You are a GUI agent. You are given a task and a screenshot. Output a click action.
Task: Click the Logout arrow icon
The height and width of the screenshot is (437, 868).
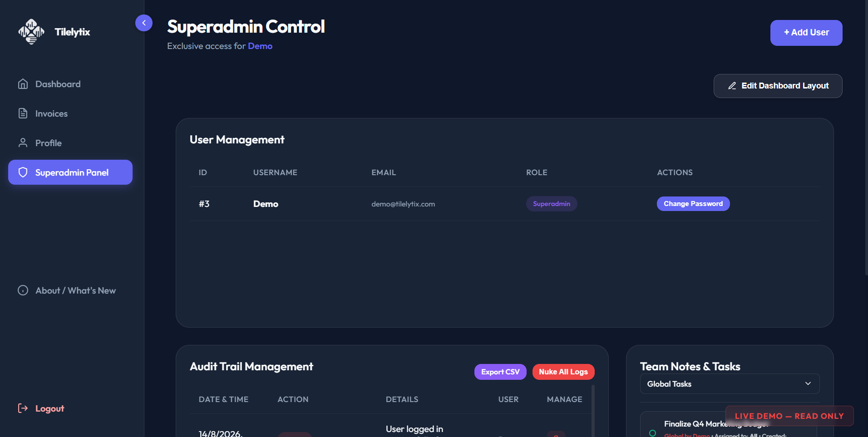tap(23, 408)
